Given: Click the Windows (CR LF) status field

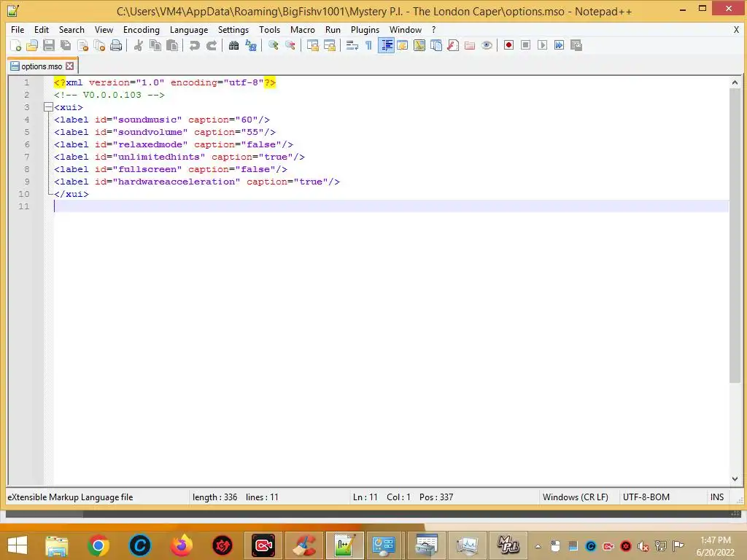Looking at the screenshot, I should pyautogui.click(x=576, y=497).
